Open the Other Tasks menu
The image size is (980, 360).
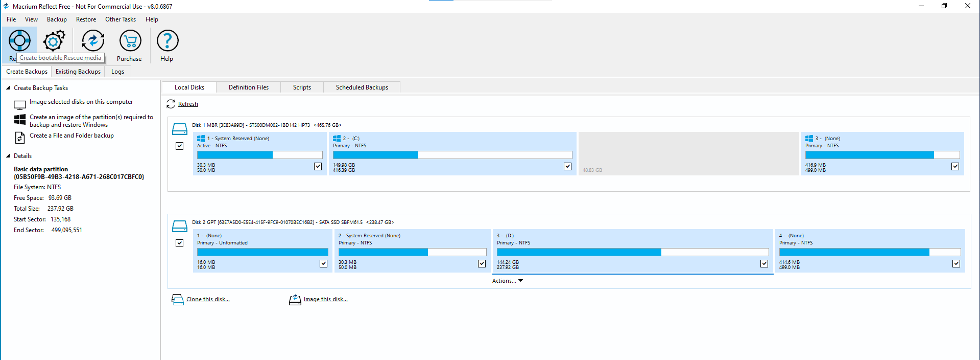[x=121, y=19]
